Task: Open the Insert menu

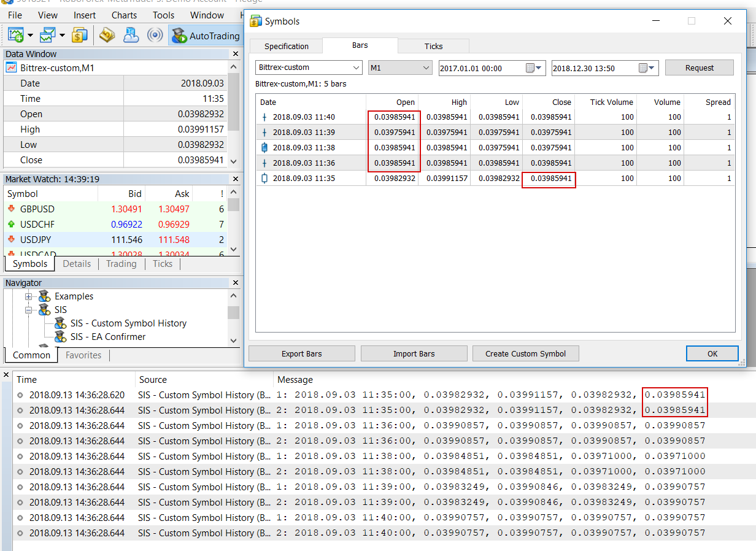Action: pos(85,15)
